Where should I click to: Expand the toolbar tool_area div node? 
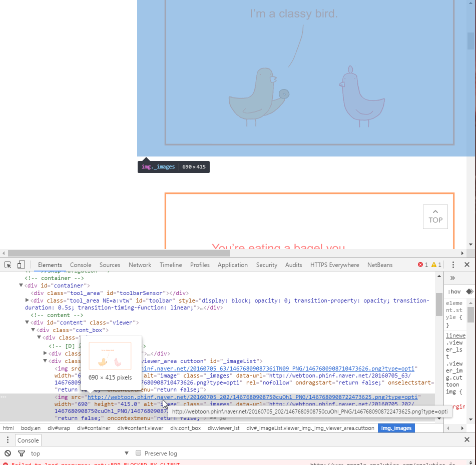click(27, 300)
